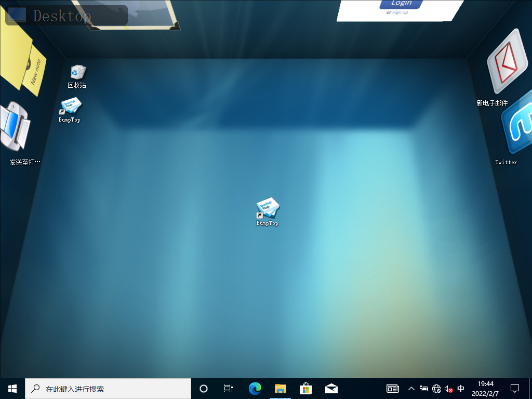The height and width of the screenshot is (399, 532).
Task: Open Cortana from the taskbar
Action: tap(204, 389)
